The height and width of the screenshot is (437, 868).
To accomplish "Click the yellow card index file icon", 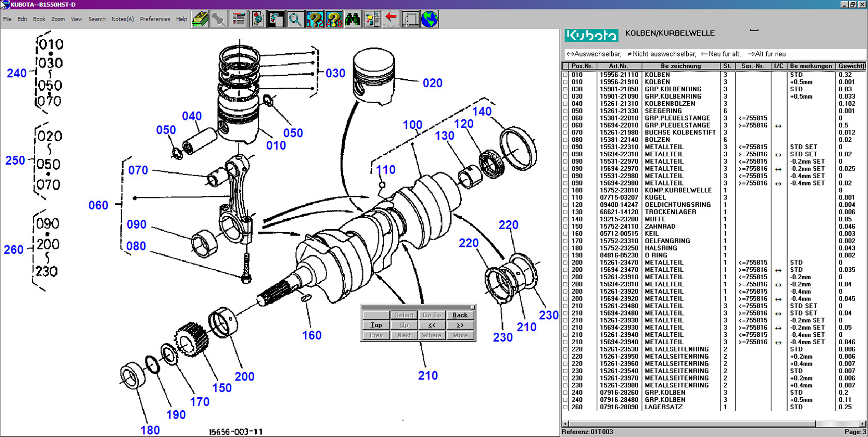I will click(x=200, y=20).
